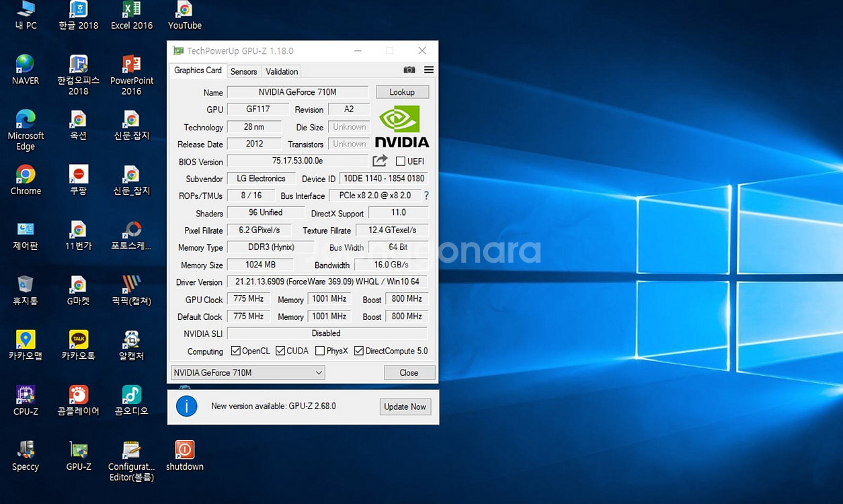Open the Validation tab
Image resolution: width=843 pixels, height=504 pixels.
click(x=282, y=71)
